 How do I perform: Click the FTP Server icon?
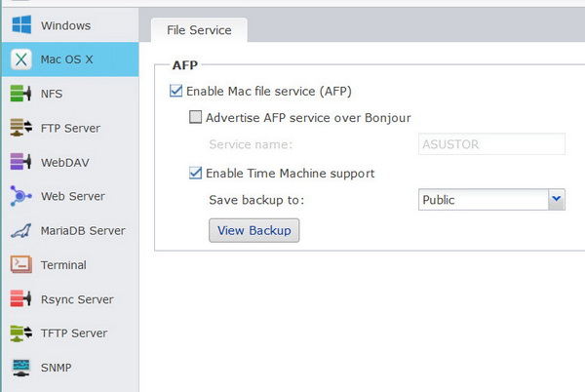21,128
